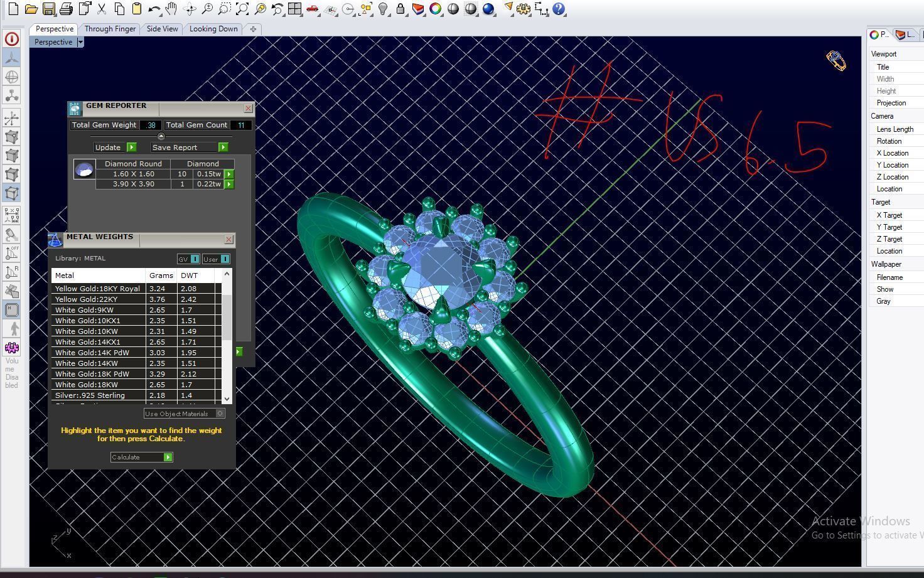Toggle the User library switch in Metal Weights
Image resolution: width=924 pixels, height=578 pixels.
[216, 259]
